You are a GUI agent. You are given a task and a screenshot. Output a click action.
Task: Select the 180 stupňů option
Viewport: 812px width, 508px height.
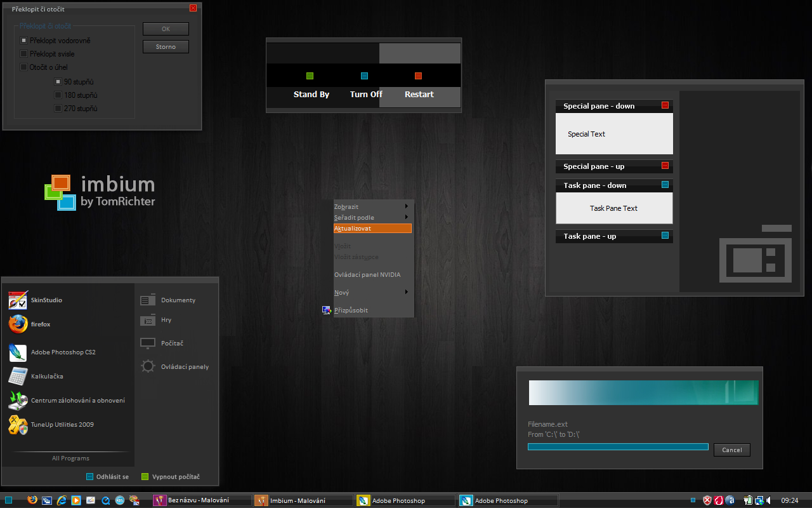(x=58, y=95)
